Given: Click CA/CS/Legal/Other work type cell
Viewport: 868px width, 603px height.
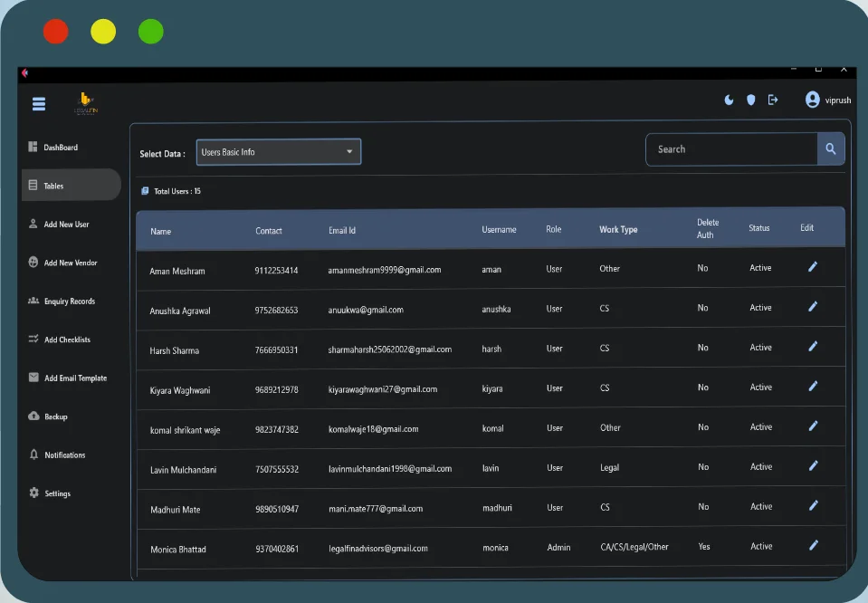Looking at the screenshot, I should pyautogui.click(x=634, y=547).
